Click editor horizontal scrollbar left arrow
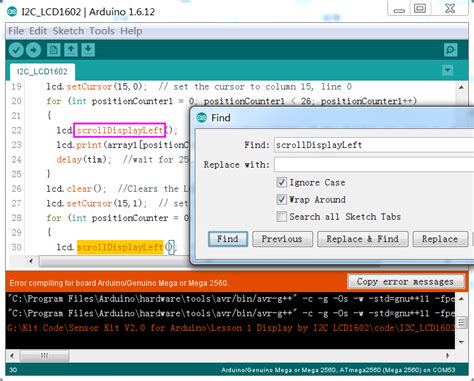The image size is (474, 381). point(31,261)
